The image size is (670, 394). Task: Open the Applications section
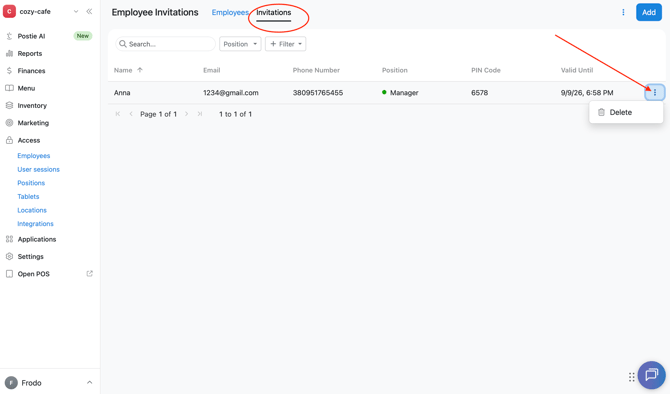click(37, 239)
